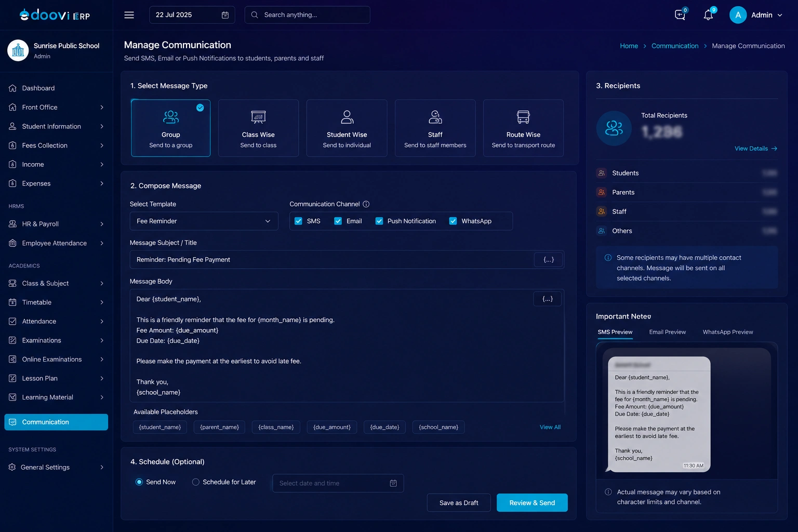Click the Staff recipient row icon
Image resolution: width=798 pixels, height=532 pixels.
[602, 211]
